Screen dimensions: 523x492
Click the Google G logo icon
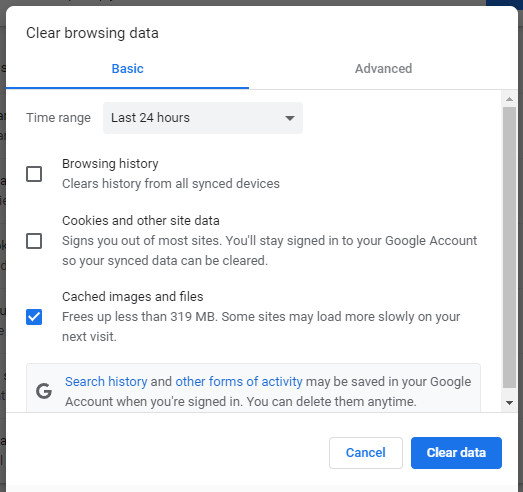point(44,391)
